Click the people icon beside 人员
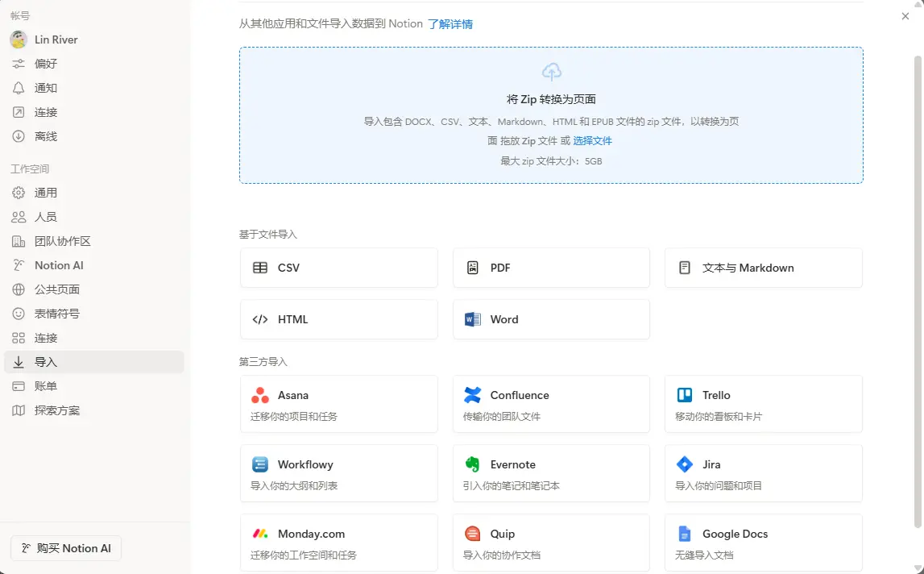Viewport: 924px width, 574px height. point(19,217)
